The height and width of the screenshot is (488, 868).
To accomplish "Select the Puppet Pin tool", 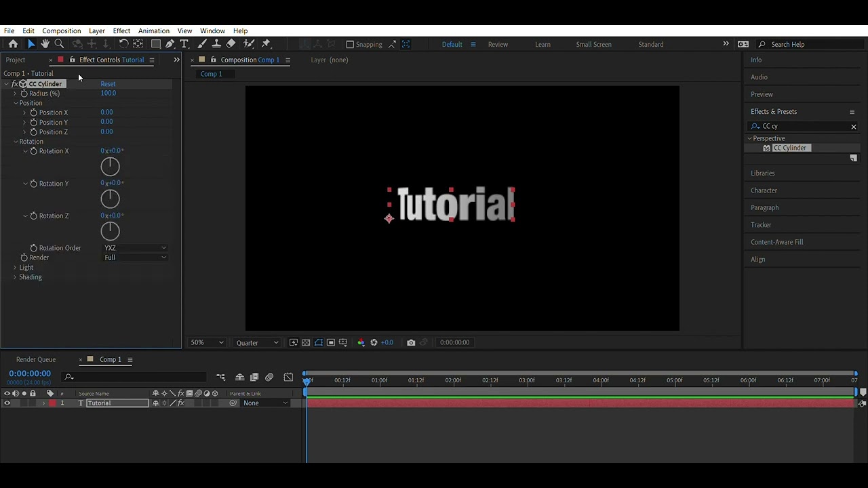I will tap(266, 44).
